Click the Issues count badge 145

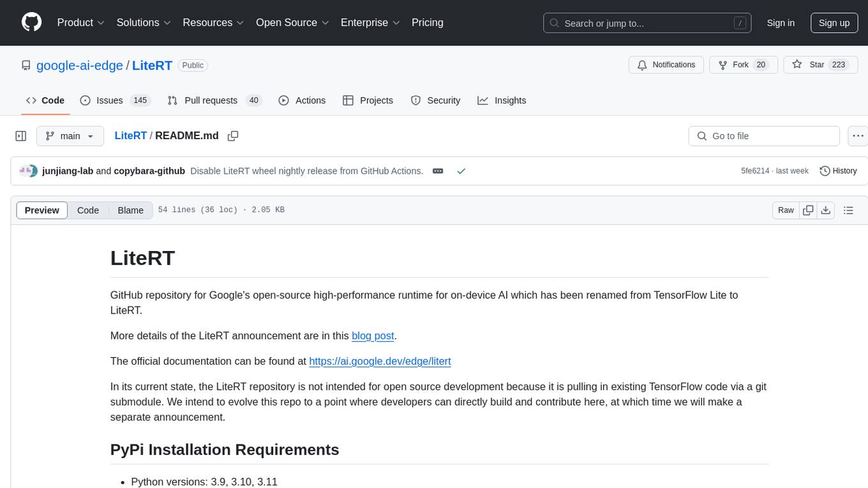(x=140, y=100)
